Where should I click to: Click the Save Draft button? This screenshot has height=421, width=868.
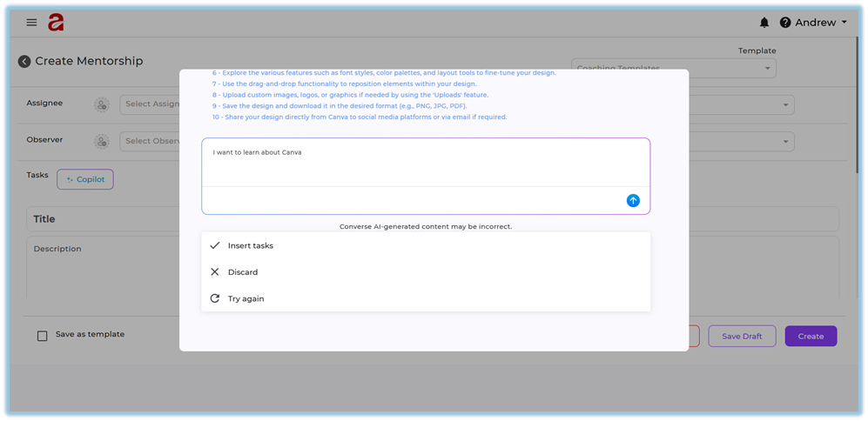click(x=742, y=336)
